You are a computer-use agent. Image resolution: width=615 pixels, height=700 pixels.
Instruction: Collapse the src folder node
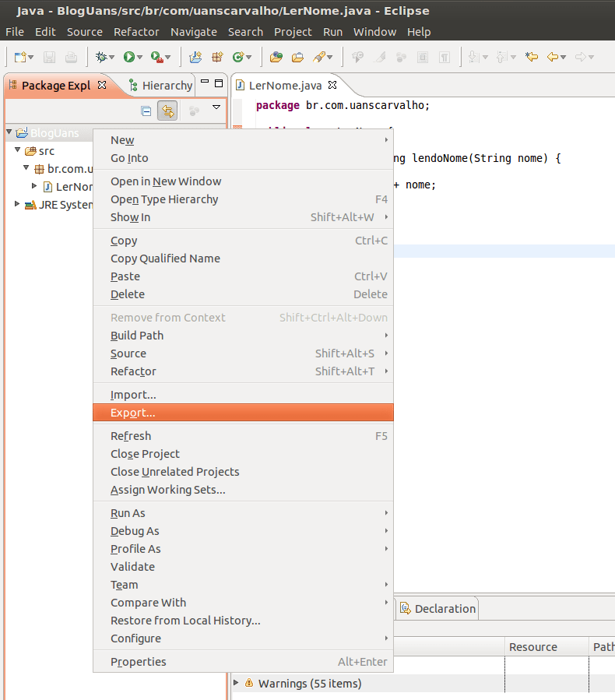[17, 150]
